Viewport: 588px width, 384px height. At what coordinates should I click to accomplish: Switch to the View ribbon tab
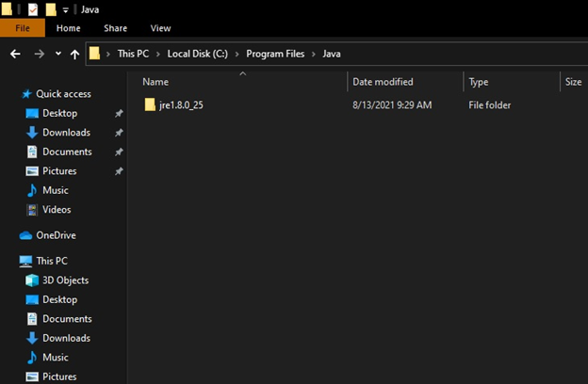(160, 28)
